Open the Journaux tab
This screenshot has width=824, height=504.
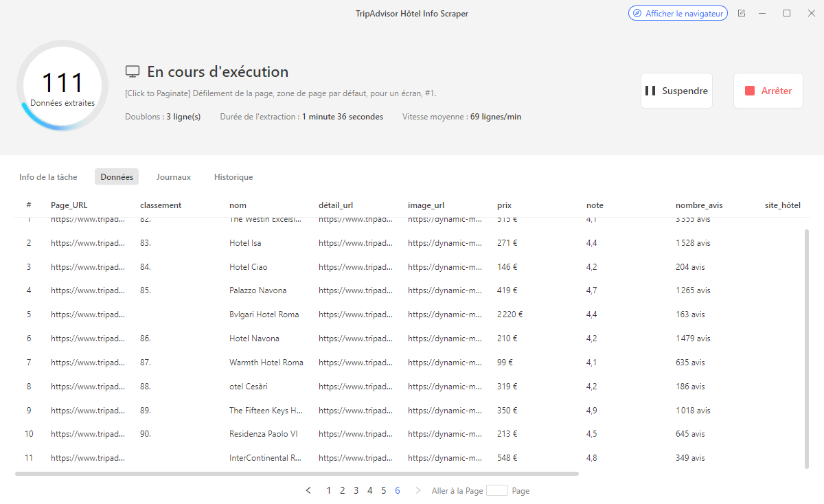[173, 177]
